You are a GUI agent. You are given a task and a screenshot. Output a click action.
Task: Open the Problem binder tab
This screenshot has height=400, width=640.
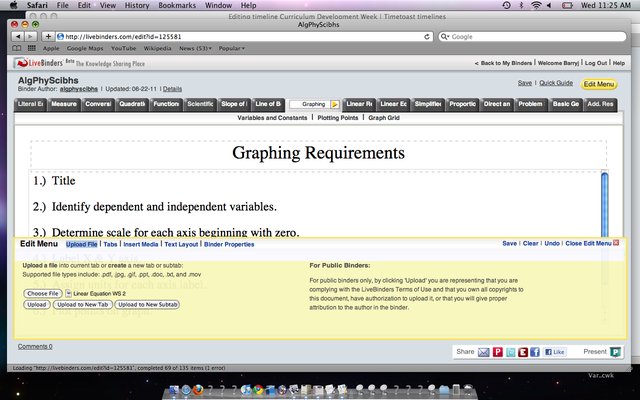click(x=531, y=104)
